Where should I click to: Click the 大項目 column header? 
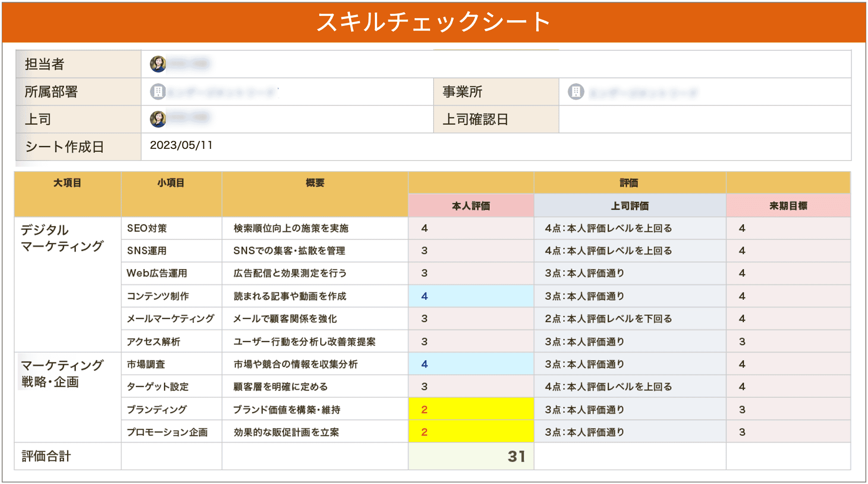point(67,182)
